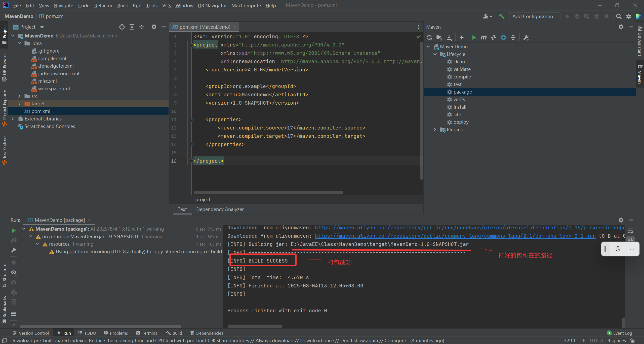Open Maven panel options gear

[x=621, y=27]
